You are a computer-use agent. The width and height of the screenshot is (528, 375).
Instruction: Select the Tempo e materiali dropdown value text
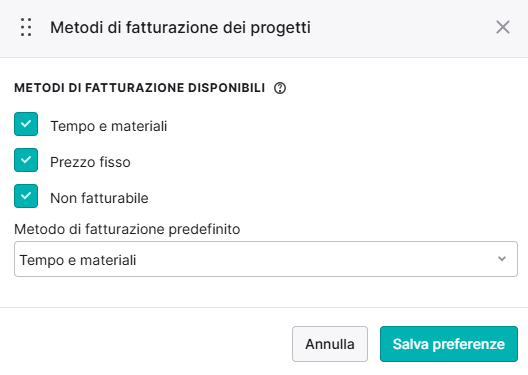pyautogui.click(x=78, y=260)
